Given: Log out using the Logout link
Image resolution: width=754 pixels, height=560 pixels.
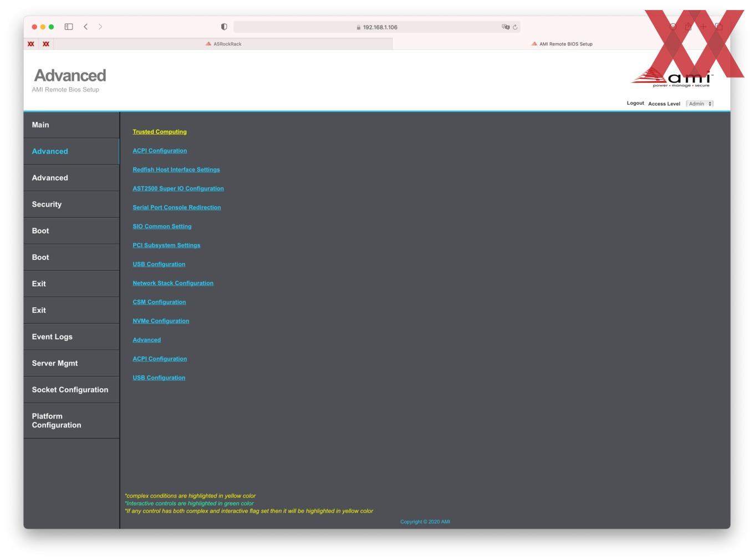Looking at the screenshot, I should click(635, 103).
